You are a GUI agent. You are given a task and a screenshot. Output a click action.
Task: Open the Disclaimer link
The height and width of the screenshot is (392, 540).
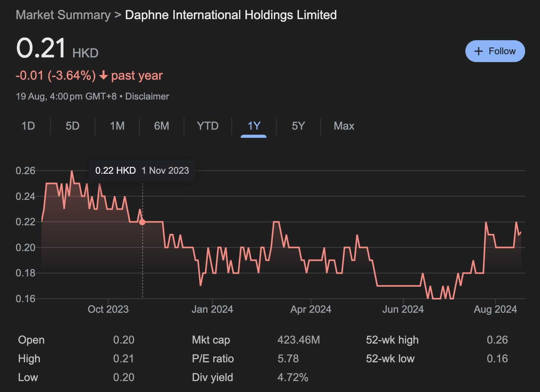[x=147, y=96]
